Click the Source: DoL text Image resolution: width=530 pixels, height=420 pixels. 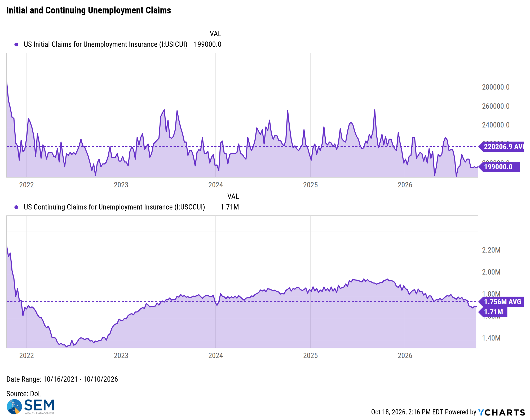pos(24,394)
